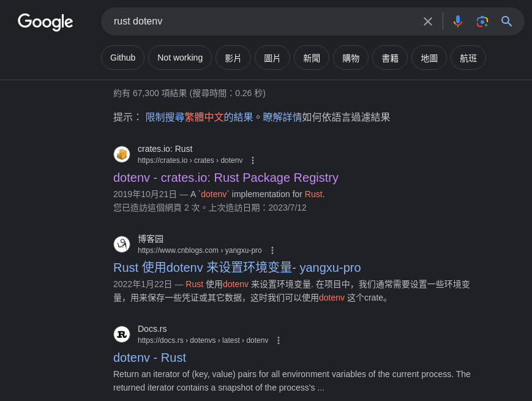Select the Not working filter chip

[x=180, y=58]
